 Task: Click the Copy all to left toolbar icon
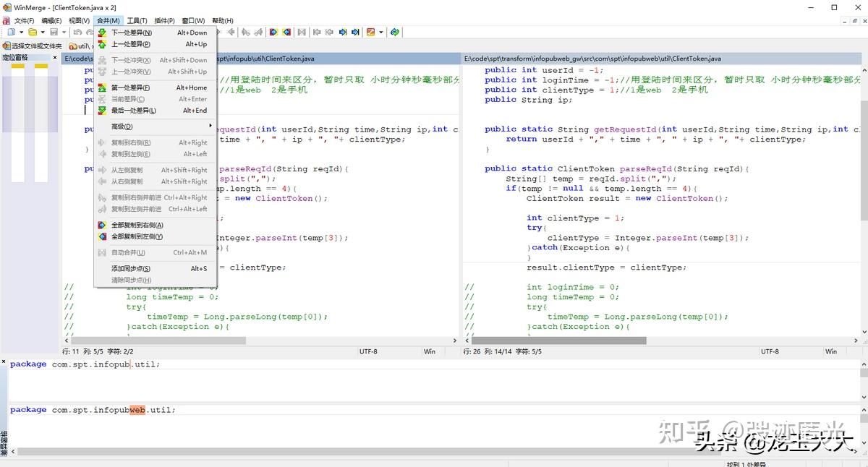pyautogui.click(x=286, y=33)
